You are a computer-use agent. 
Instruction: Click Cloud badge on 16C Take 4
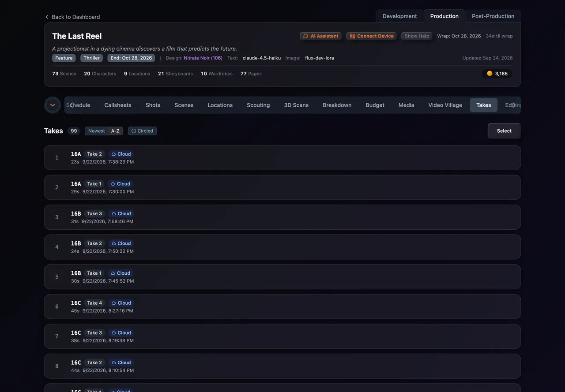(121, 303)
